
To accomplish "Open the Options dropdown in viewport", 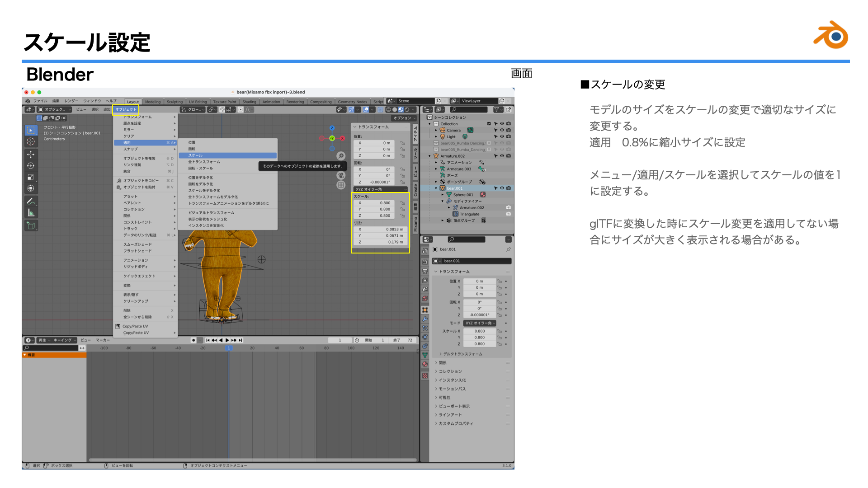I will point(404,118).
